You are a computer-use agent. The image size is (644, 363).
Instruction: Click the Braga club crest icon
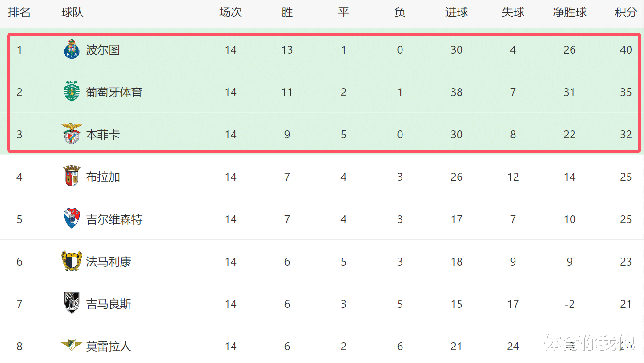[x=72, y=176]
